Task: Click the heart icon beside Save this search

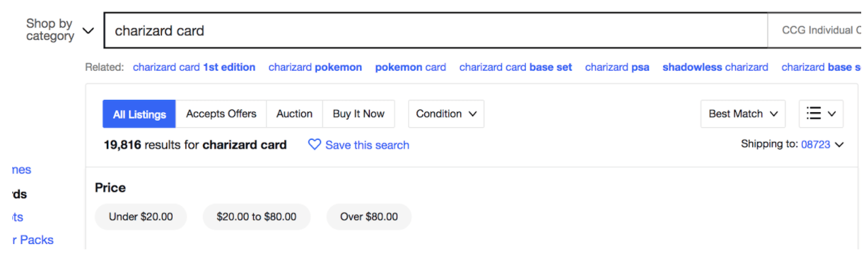Action: tap(314, 145)
